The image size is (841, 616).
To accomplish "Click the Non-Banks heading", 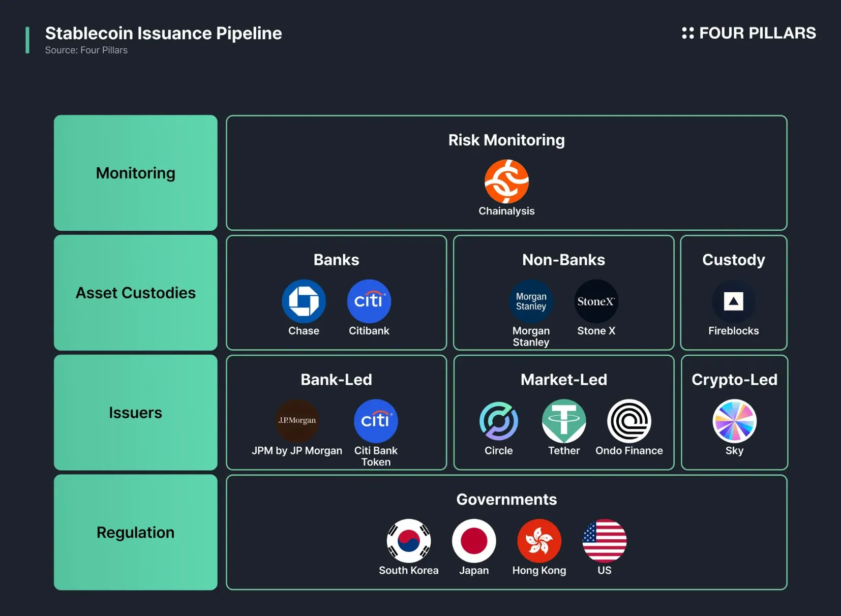I will click(563, 260).
